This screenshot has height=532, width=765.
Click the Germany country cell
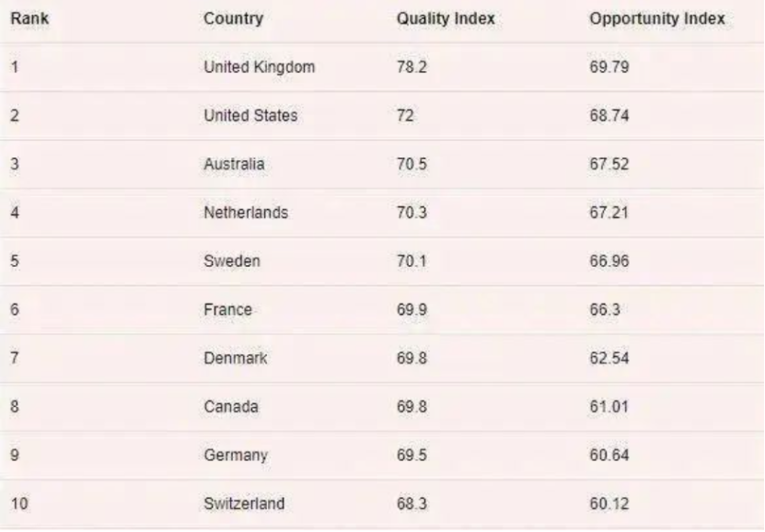[x=236, y=456]
